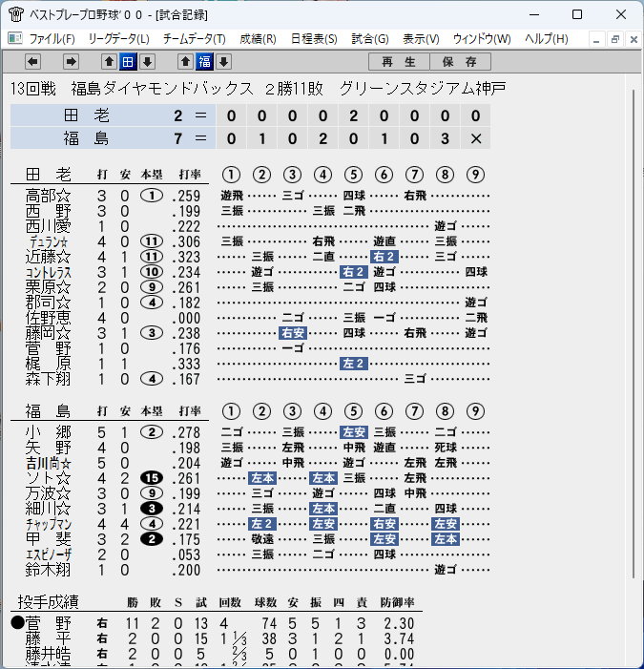Click the down arrow after 田 icon

(x=147, y=62)
